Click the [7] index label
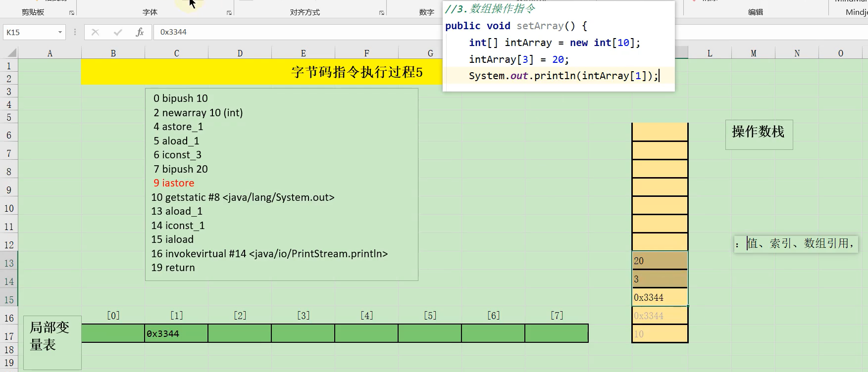868x372 pixels. (x=557, y=316)
